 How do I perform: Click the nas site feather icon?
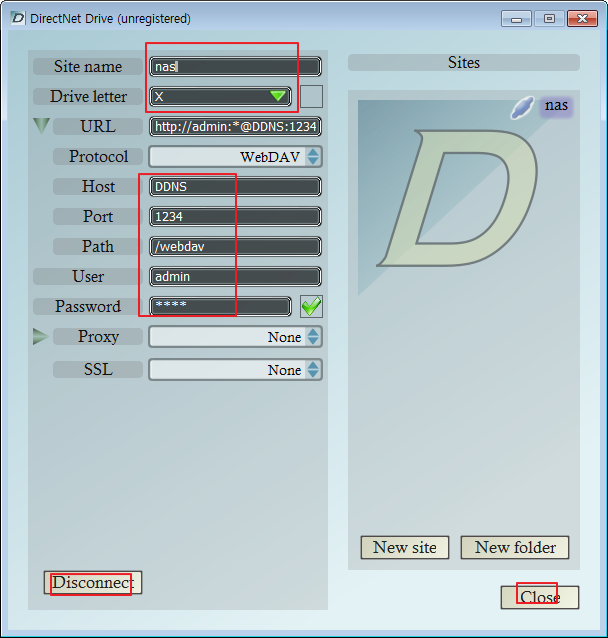coord(523,107)
